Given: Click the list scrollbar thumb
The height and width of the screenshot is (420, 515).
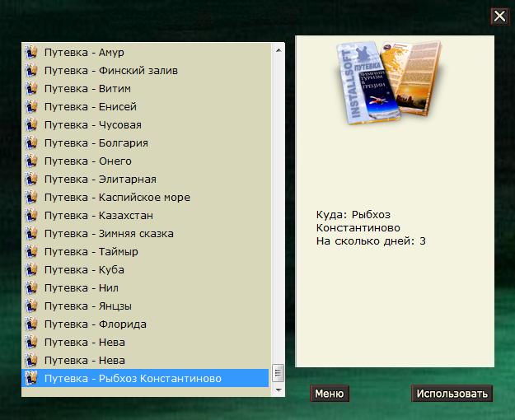Looking at the screenshot, I should 279,372.
